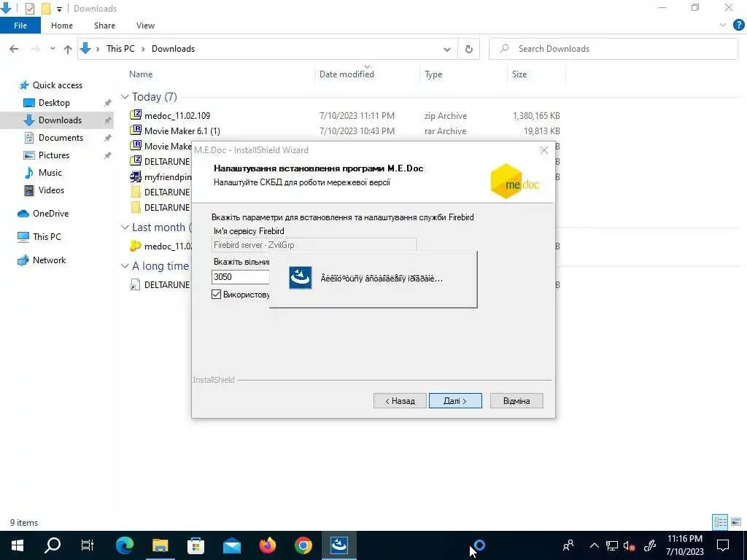Viewport: 747px width, 560px height.
Task: Collapse the Last month group
Action: tap(125, 227)
